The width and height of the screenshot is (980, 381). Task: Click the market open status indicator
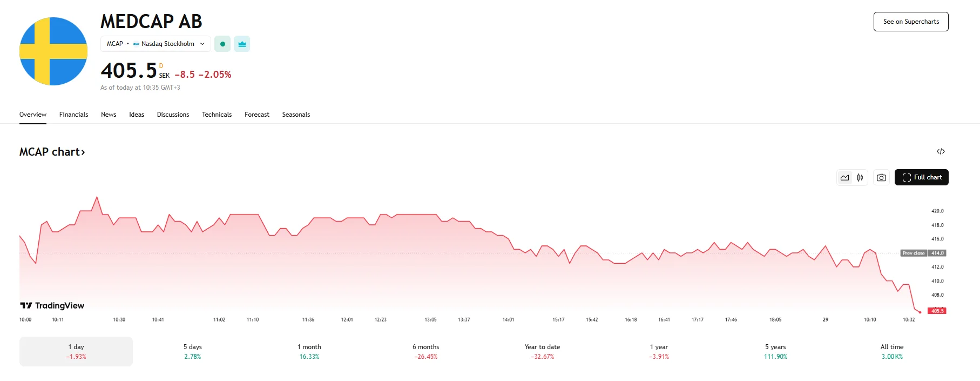(x=222, y=44)
